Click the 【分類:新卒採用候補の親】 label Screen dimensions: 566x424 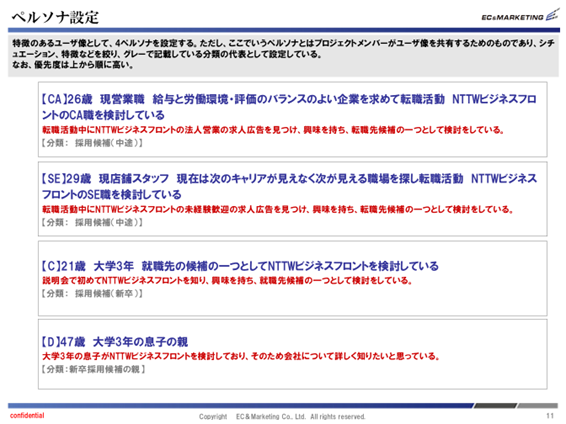(93, 369)
